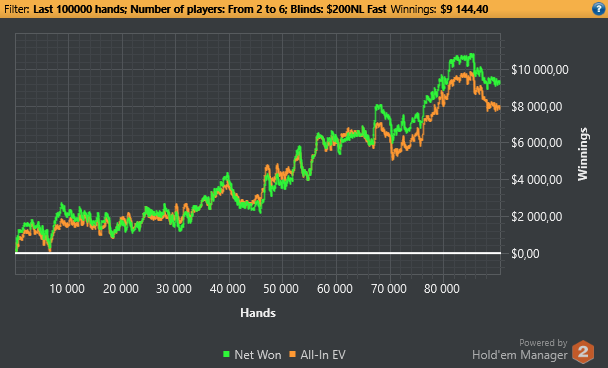Click the Hands x-axis title
This screenshot has width=608, height=368.
pyautogui.click(x=258, y=313)
